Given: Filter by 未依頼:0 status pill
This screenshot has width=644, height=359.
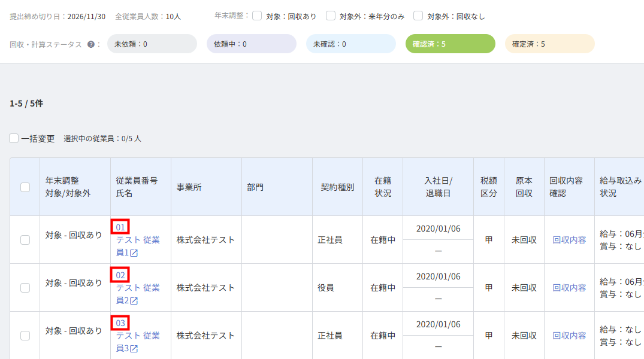Looking at the screenshot, I should 152,44.
